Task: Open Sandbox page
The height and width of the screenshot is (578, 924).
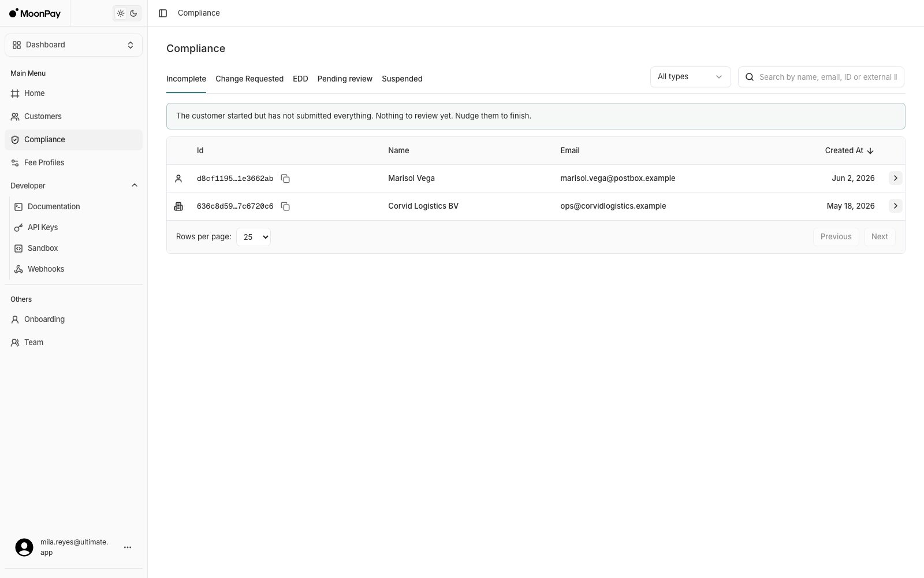Action: tap(77, 248)
